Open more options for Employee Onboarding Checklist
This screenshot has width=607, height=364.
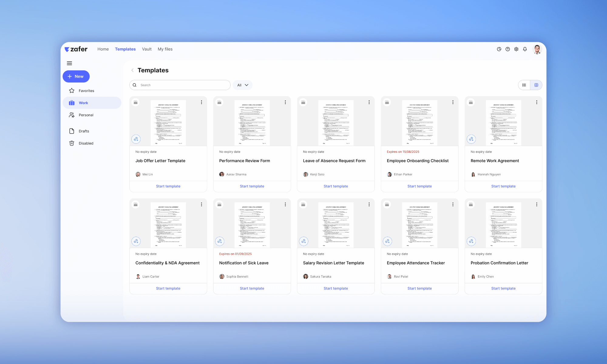click(x=453, y=103)
